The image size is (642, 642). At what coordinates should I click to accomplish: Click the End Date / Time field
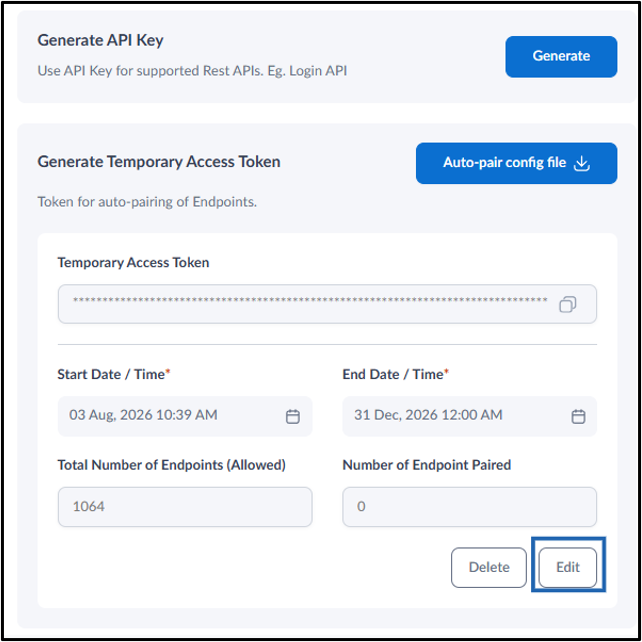click(469, 416)
